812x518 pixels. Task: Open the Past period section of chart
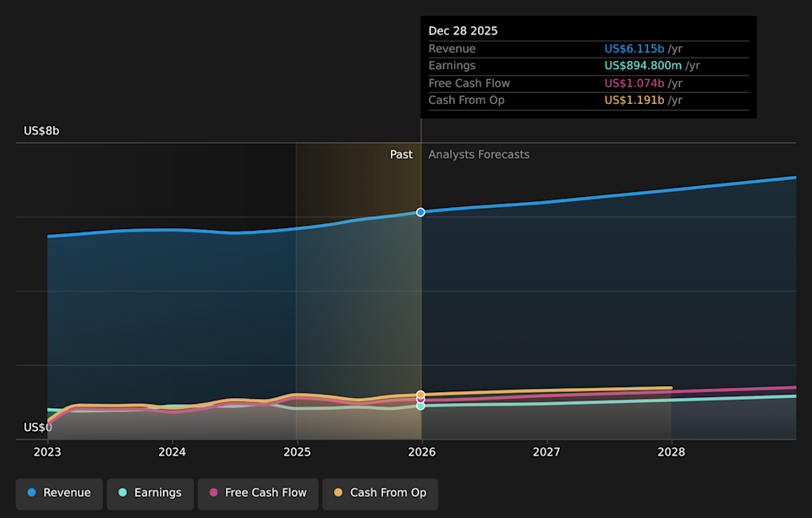pyautogui.click(x=401, y=154)
